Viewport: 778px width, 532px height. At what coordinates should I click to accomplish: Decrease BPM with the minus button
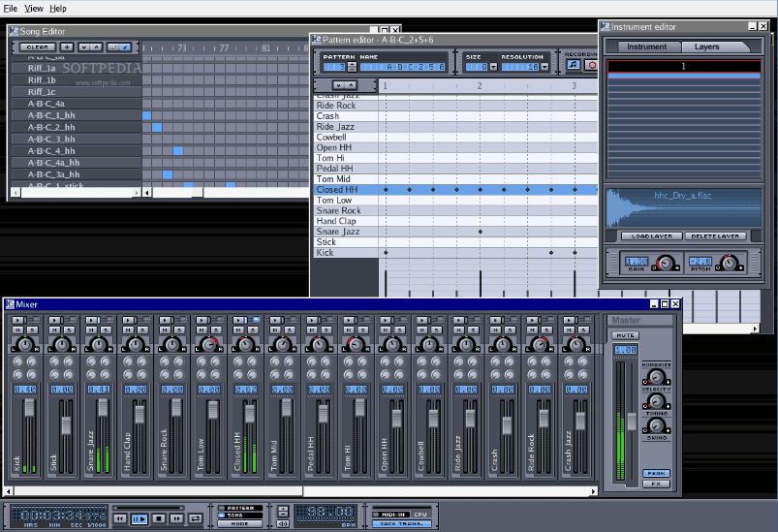point(283,516)
